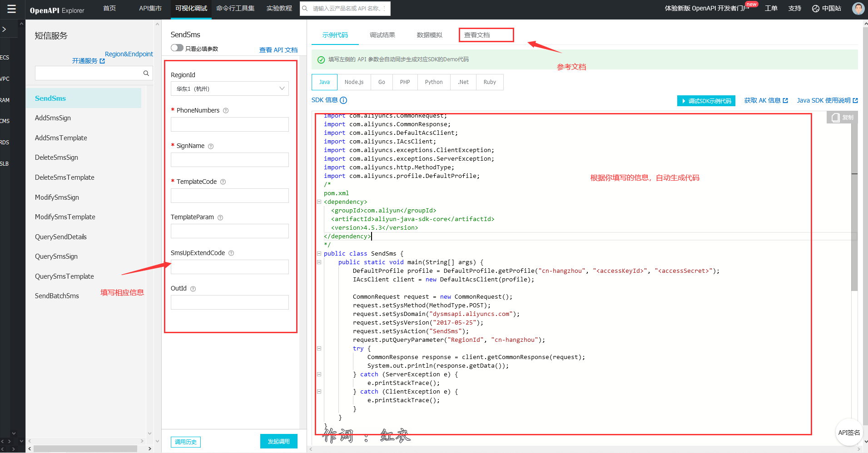Screen dimensions: 868x453
Task: Collapse the catch ServerException block
Action: (319, 374)
